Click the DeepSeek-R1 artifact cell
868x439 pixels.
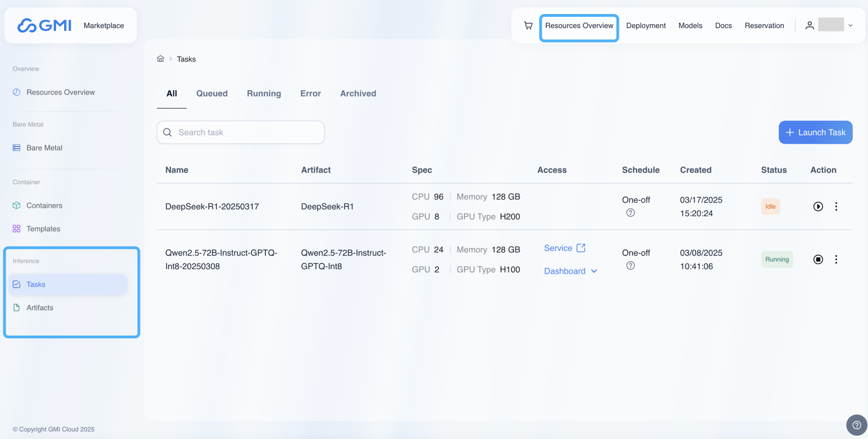327,206
